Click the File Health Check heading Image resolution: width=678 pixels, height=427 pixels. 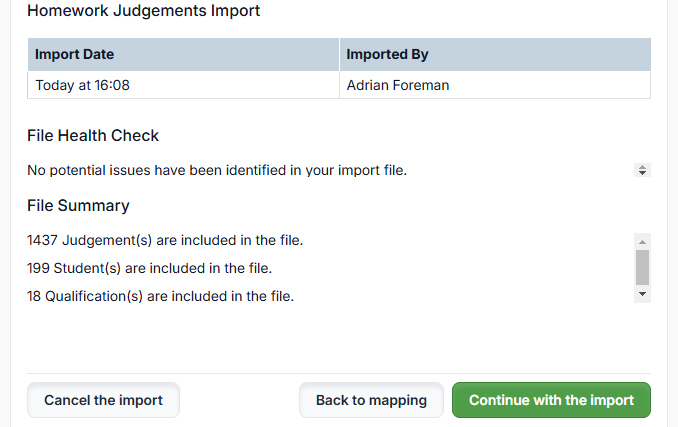click(x=93, y=135)
